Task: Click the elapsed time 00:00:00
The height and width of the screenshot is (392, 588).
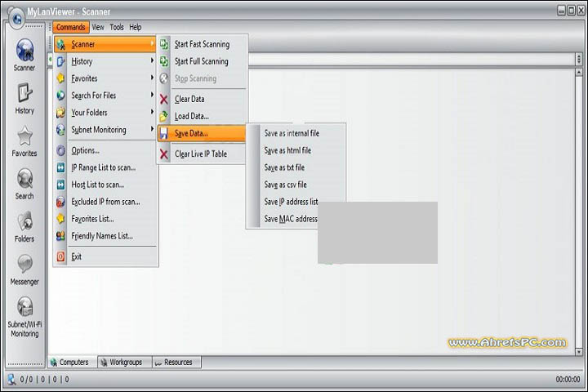Action: coord(568,379)
